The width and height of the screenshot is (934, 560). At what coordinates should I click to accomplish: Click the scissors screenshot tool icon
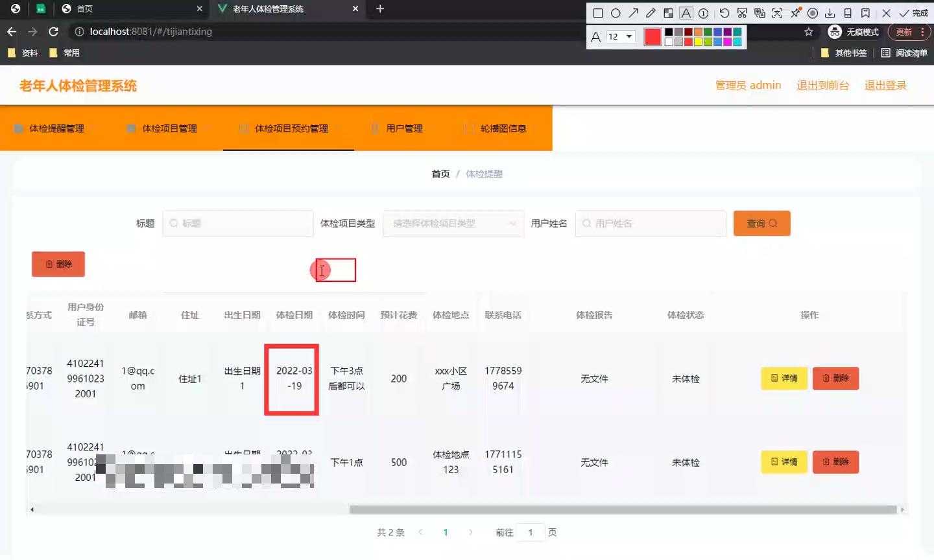point(742,13)
